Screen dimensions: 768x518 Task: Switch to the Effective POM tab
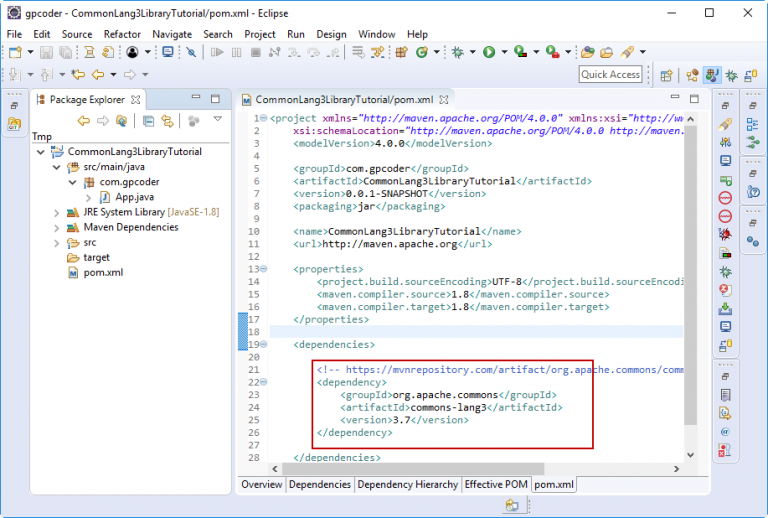coord(496,484)
